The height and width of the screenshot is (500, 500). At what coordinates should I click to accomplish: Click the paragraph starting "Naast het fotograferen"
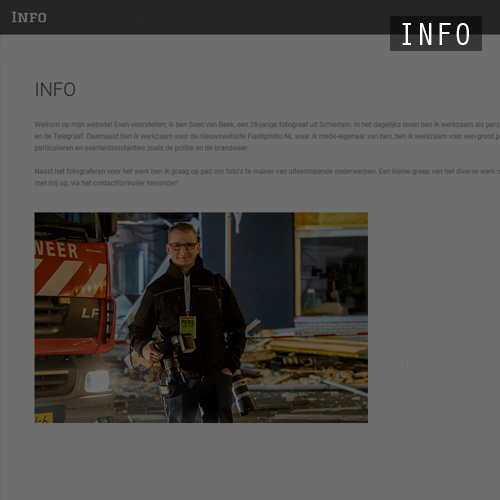coord(267,177)
